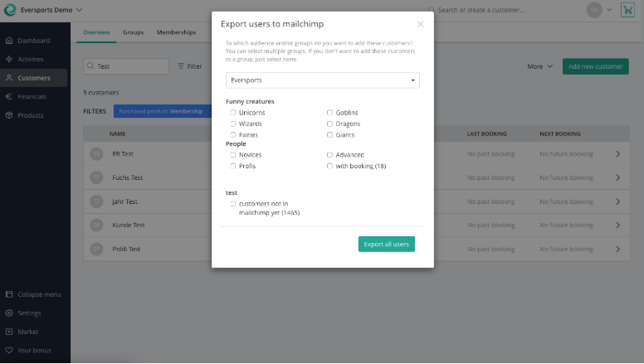The height and width of the screenshot is (364, 644).
Task: Click the Kunde Test avatar circle
Action: click(96, 226)
